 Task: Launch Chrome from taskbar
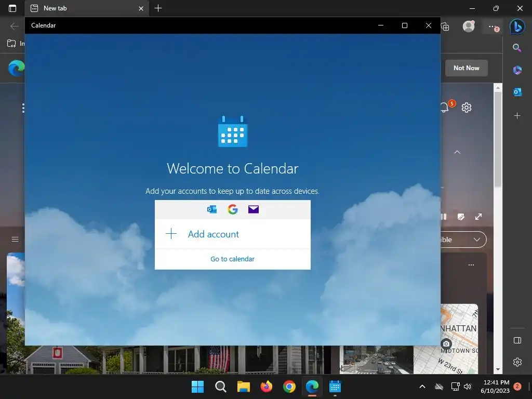click(289, 387)
